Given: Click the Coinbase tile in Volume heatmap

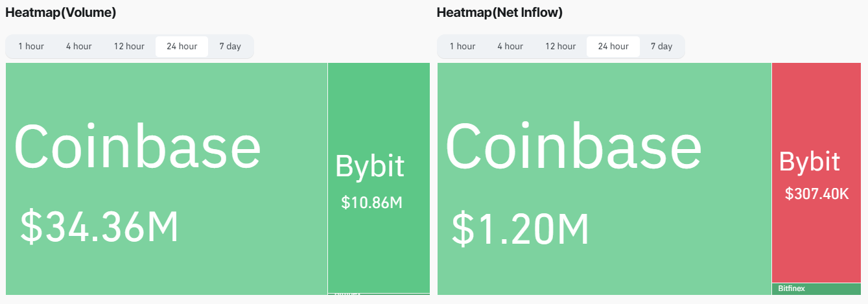Looking at the screenshot, I should [167, 179].
